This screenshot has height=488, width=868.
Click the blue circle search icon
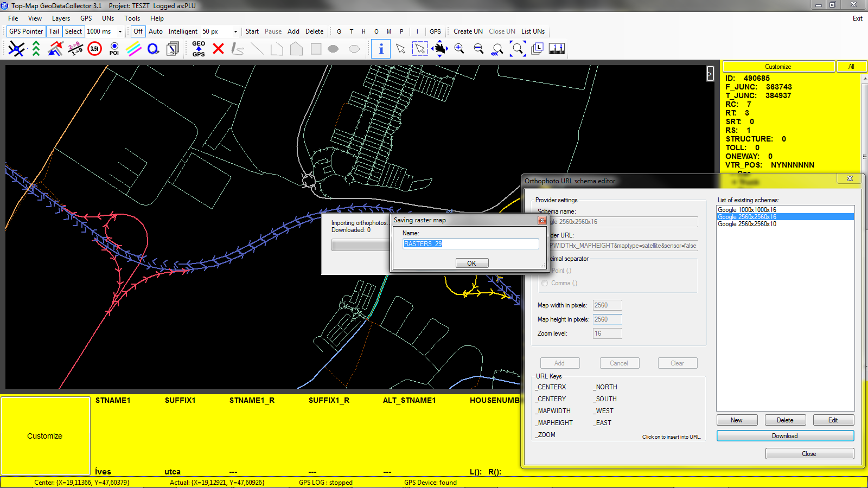pyautogui.click(x=153, y=49)
